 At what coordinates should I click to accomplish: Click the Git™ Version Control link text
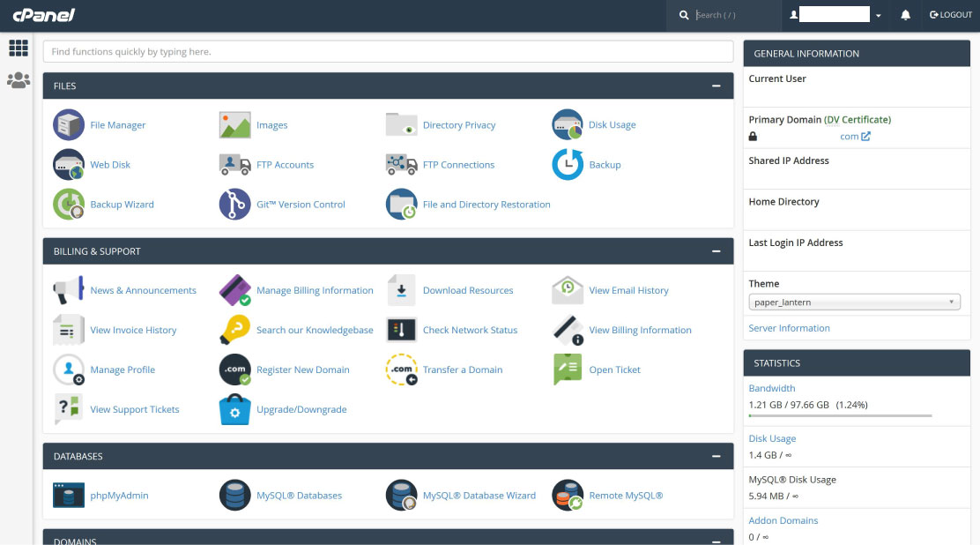click(301, 205)
